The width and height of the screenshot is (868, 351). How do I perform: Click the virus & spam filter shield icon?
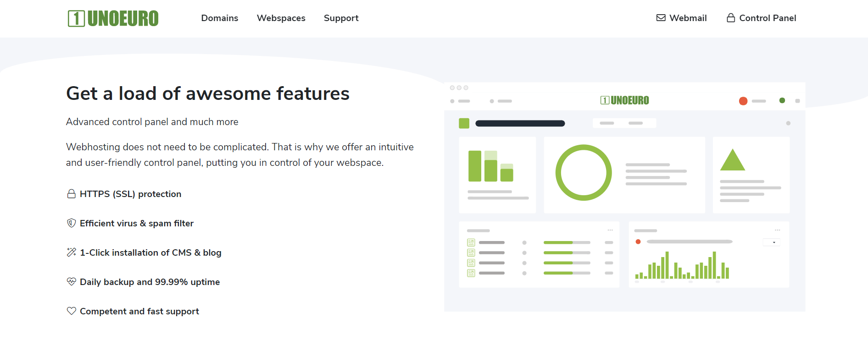click(x=71, y=223)
